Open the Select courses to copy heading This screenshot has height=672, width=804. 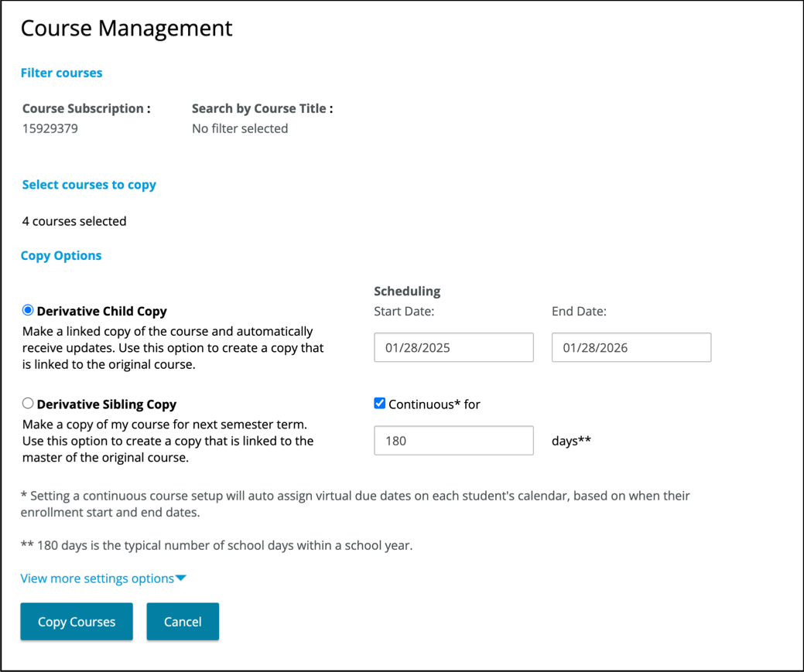(x=89, y=185)
